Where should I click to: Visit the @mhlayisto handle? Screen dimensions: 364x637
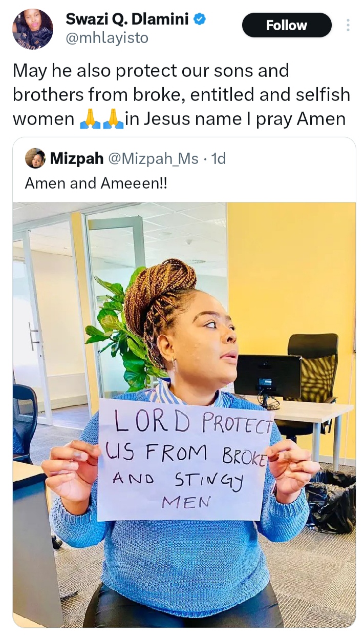coord(107,37)
